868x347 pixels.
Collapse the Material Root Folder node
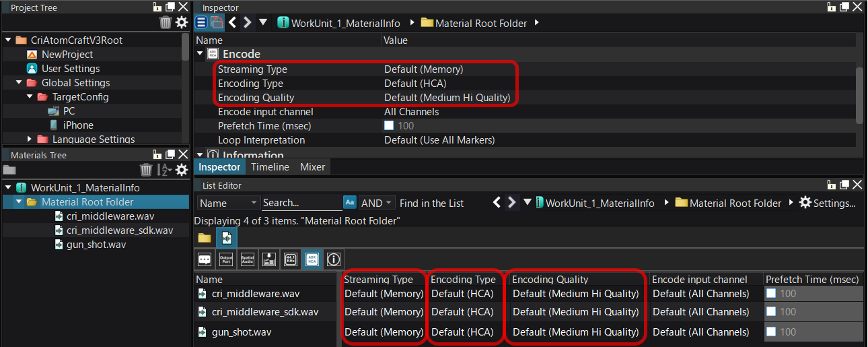pyautogui.click(x=19, y=201)
